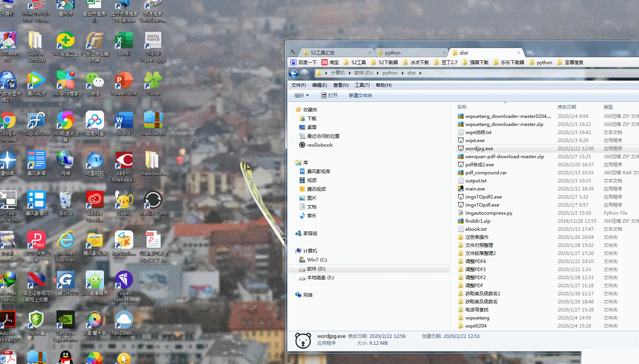Open the 淘宝 bookmark
The height and width of the screenshot is (364, 639).
pyautogui.click(x=330, y=62)
